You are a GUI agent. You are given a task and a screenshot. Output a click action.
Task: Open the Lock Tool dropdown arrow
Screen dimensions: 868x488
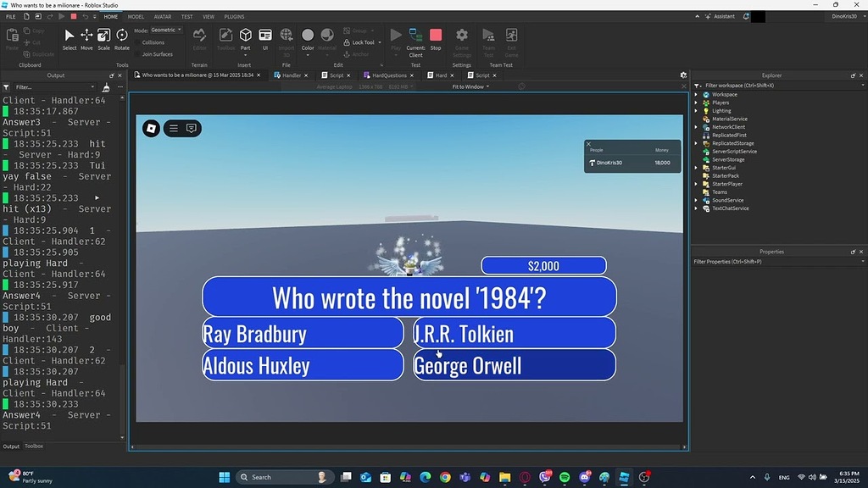point(380,42)
